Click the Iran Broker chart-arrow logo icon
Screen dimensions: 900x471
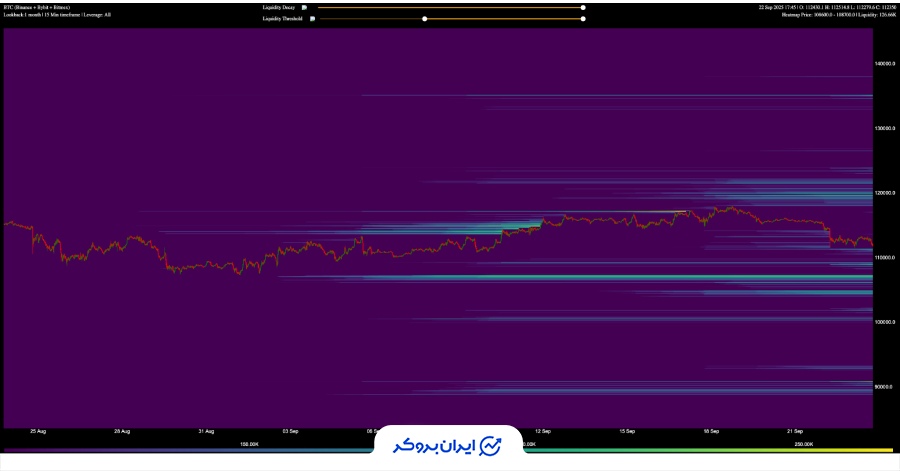tap(491, 444)
